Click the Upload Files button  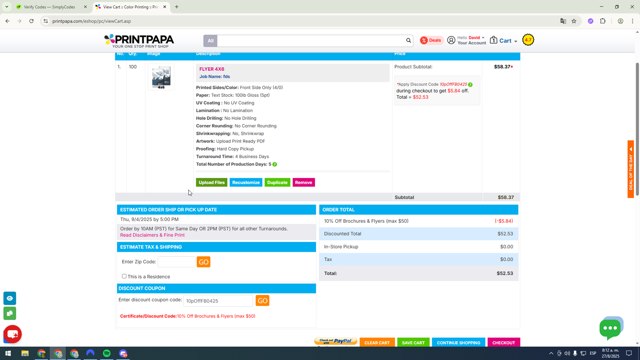(211, 182)
